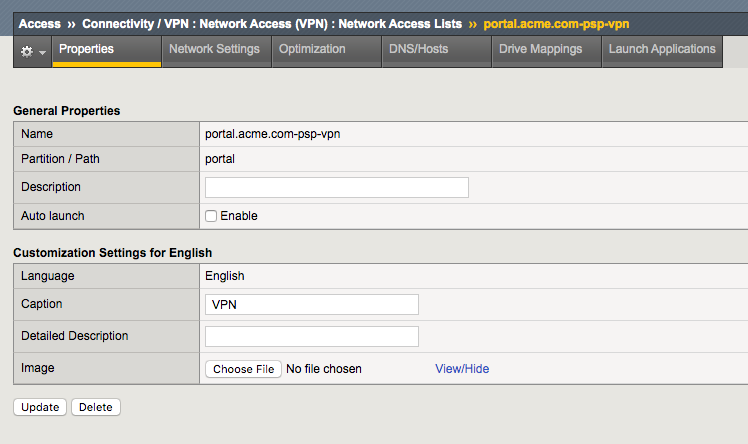
Task: Click the Description input field
Action: [337, 187]
